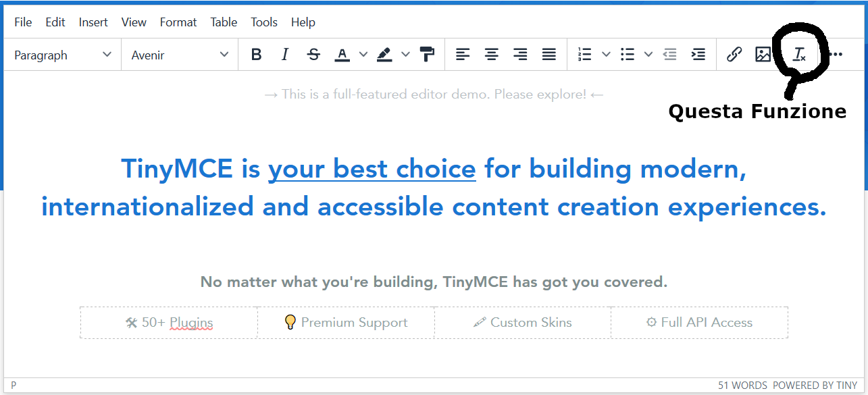This screenshot has width=868, height=395.
Task: Decrease indent of paragraph
Action: [x=670, y=55]
